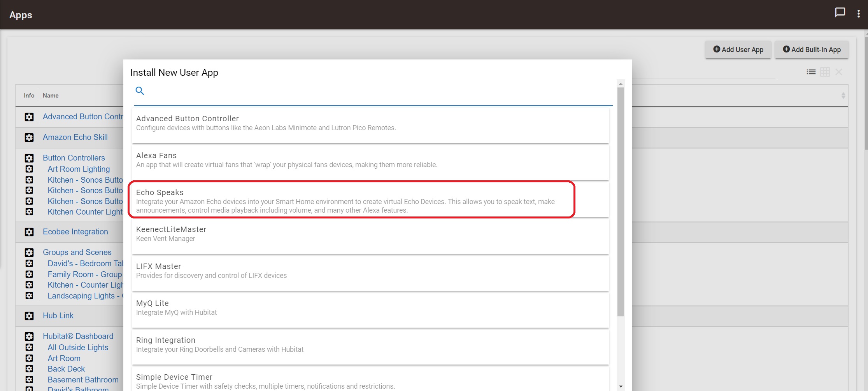
Task: Open the Back Deck dashboard link
Action: click(66, 369)
